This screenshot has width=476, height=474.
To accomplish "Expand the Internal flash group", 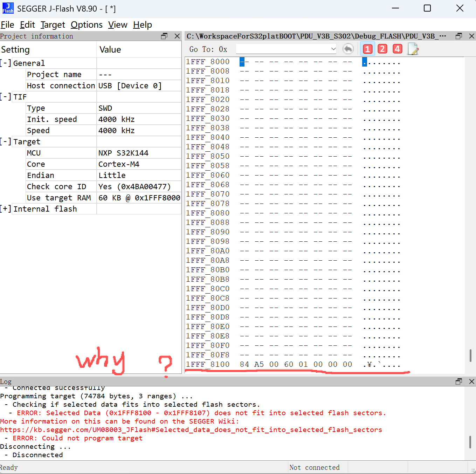I will (x=6, y=209).
